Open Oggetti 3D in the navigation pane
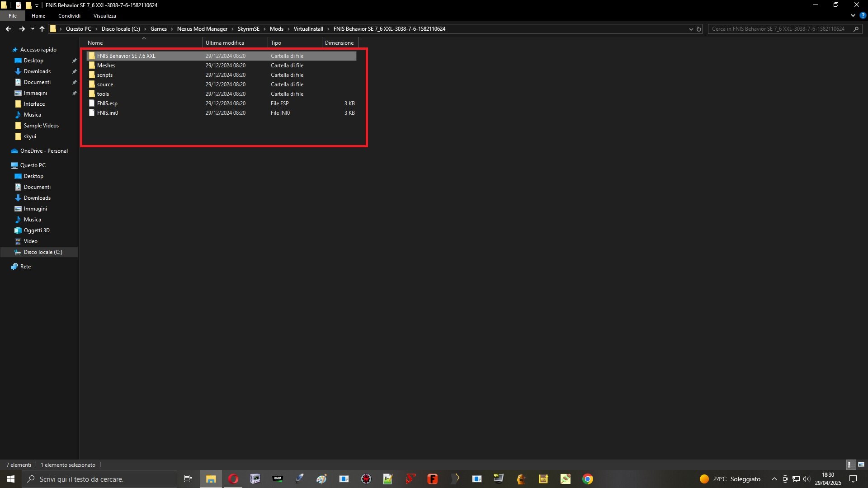This screenshot has height=488, width=868. (37, 230)
